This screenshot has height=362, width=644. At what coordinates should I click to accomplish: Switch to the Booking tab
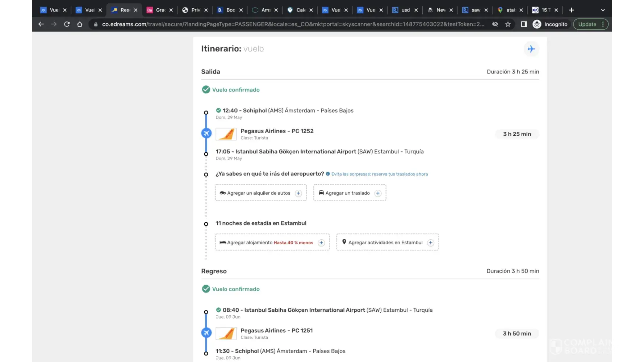tap(227, 10)
